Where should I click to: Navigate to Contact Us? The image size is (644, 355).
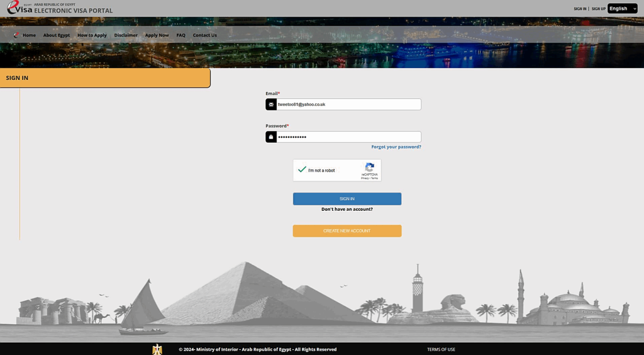204,35
